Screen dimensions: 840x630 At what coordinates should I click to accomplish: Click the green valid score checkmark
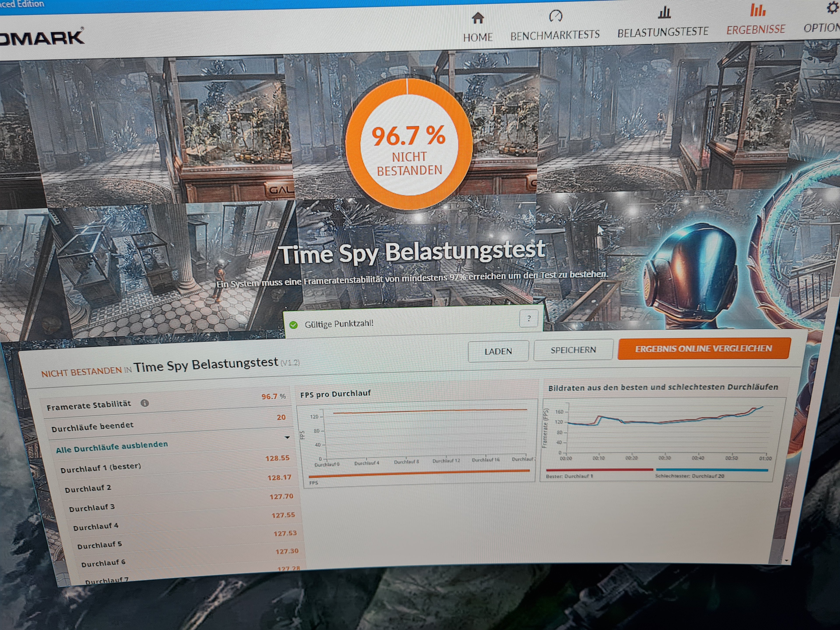(293, 325)
